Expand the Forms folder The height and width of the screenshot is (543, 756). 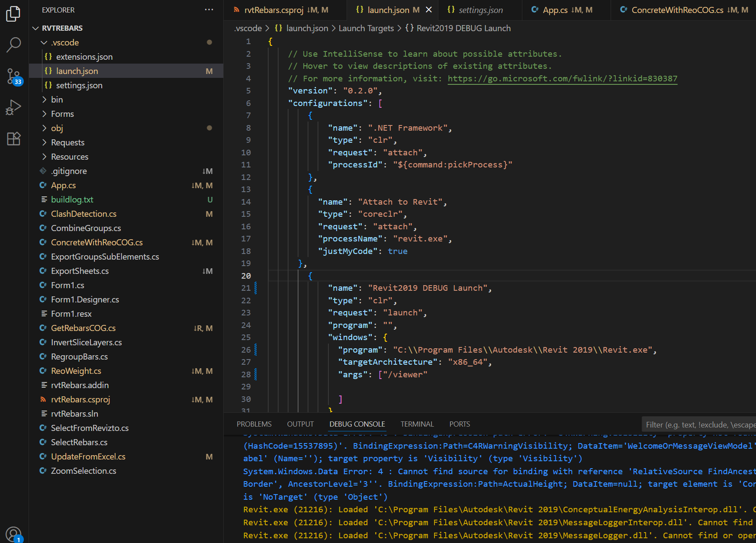tap(126, 114)
